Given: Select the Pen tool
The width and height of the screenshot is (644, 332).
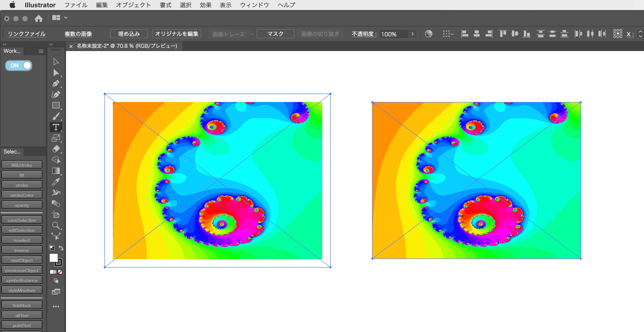Looking at the screenshot, I should (x=56, y=84).
